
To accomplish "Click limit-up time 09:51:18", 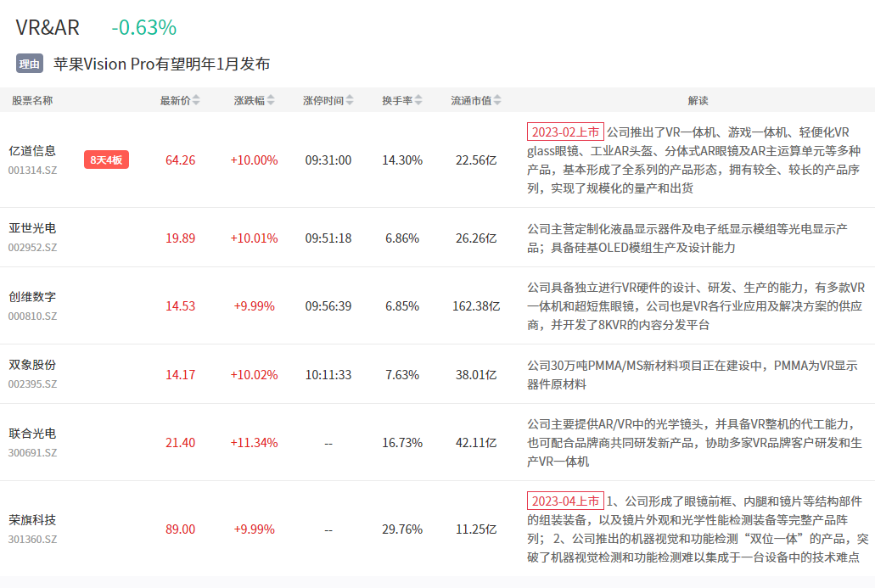I will (x=328, y=238).
